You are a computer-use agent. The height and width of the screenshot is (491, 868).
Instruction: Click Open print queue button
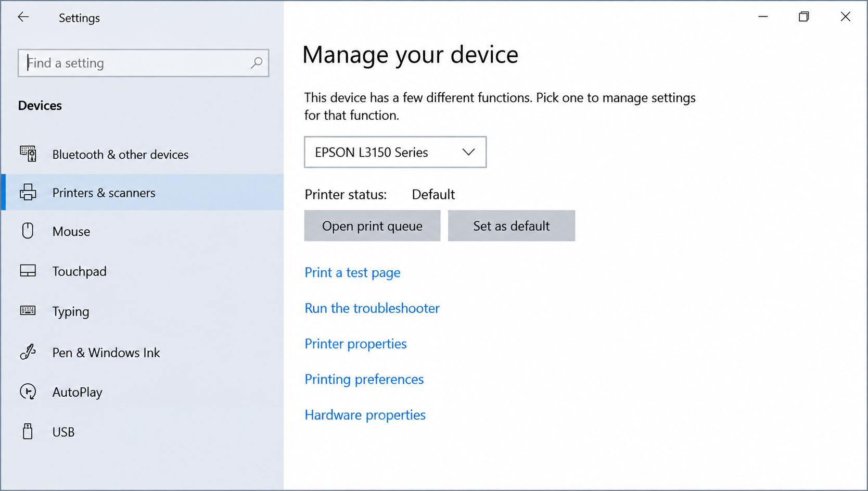(372, 226)
